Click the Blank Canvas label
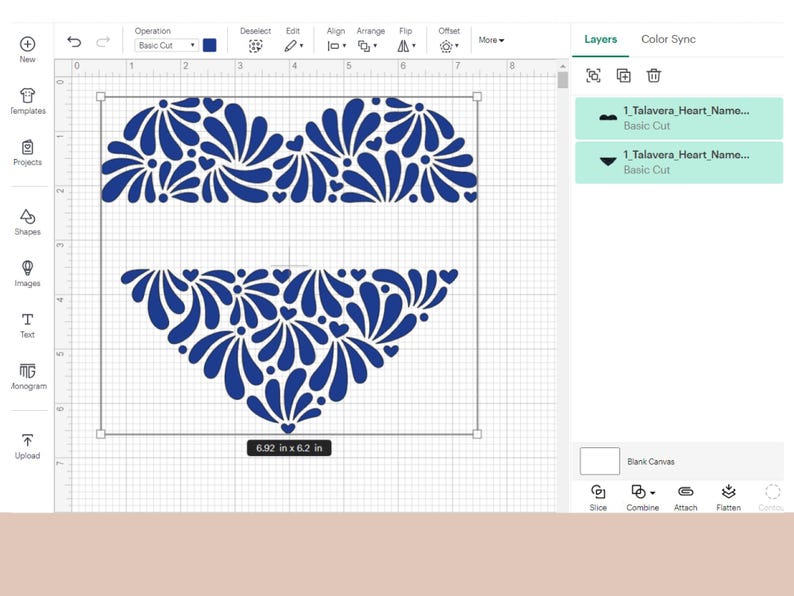 tap(651, 462)
